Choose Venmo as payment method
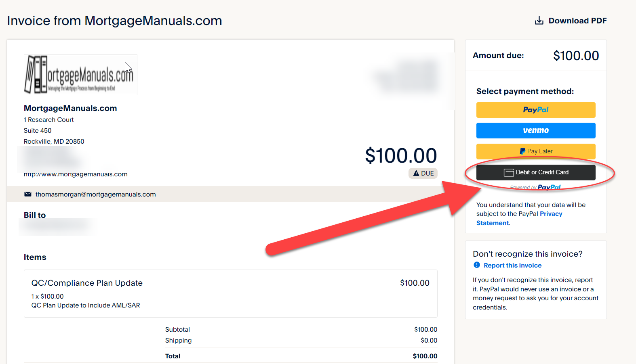 point(535,130)
